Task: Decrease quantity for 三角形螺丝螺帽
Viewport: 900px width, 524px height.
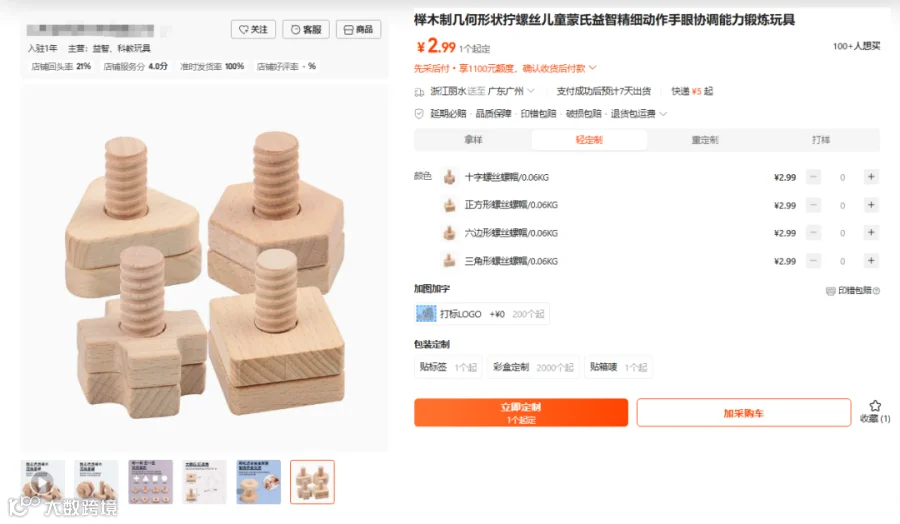Action: (x=813, y=261)
